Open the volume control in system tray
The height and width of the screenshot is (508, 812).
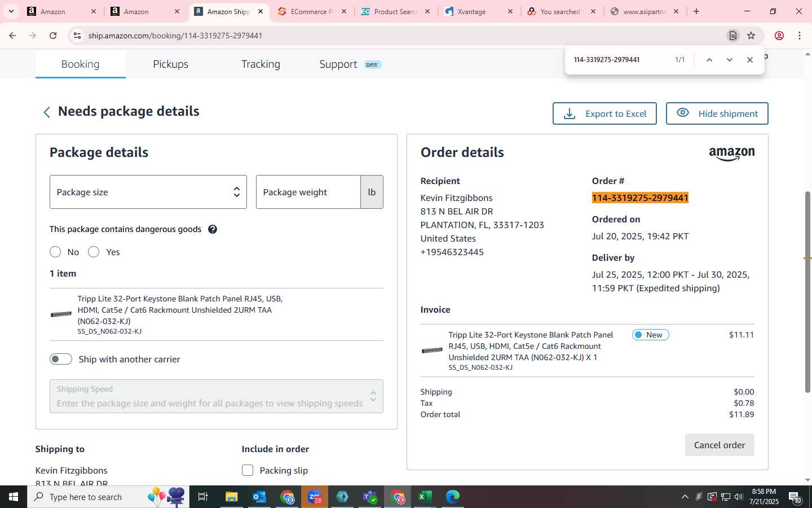click(739, 497)
